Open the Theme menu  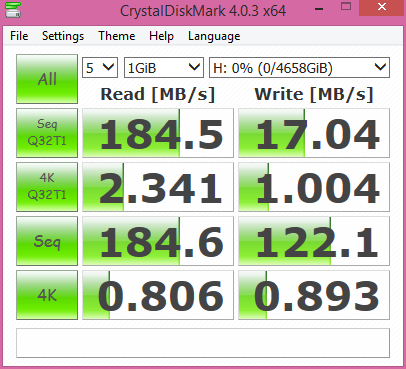click(116, 36)
